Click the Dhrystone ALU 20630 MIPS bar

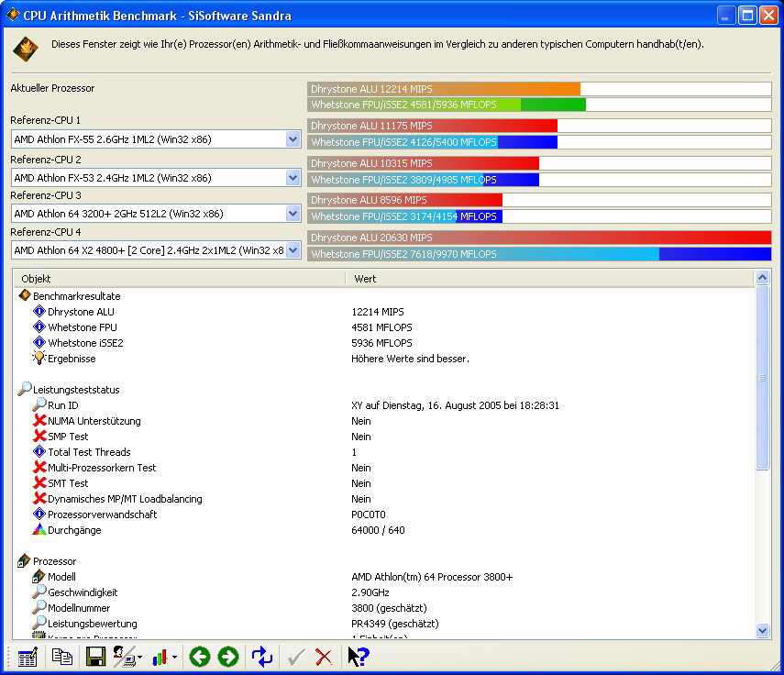click(x=539, y=238)
